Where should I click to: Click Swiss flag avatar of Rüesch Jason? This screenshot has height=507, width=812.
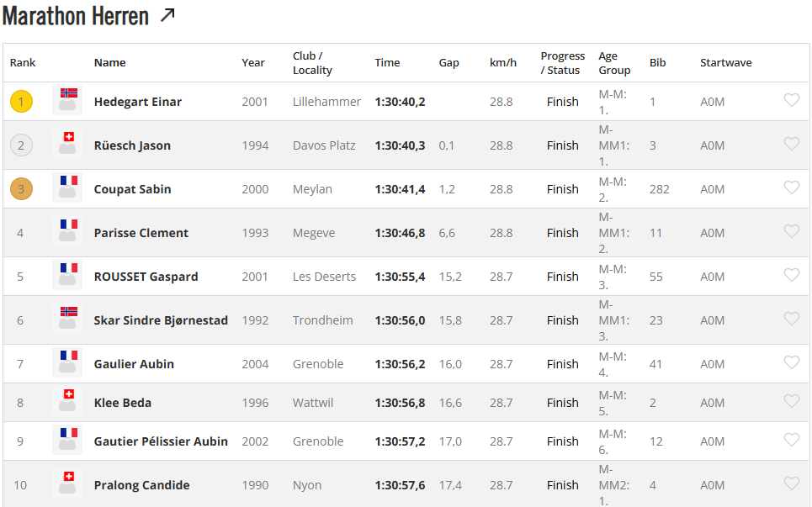click(x=68, y=144)
